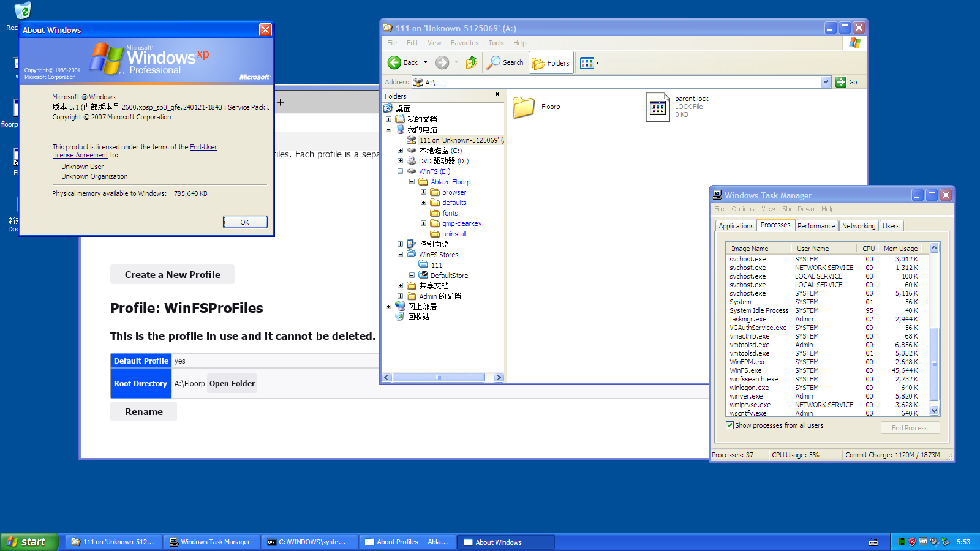Open the End-User License Agreement link
980x551 pixels.
click(x=135, y=151)
